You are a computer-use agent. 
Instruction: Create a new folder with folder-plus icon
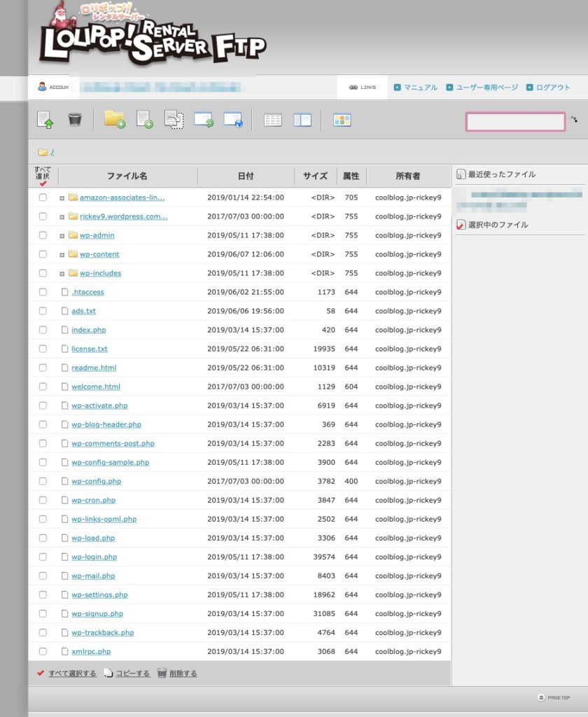click(x=114, y=120)
